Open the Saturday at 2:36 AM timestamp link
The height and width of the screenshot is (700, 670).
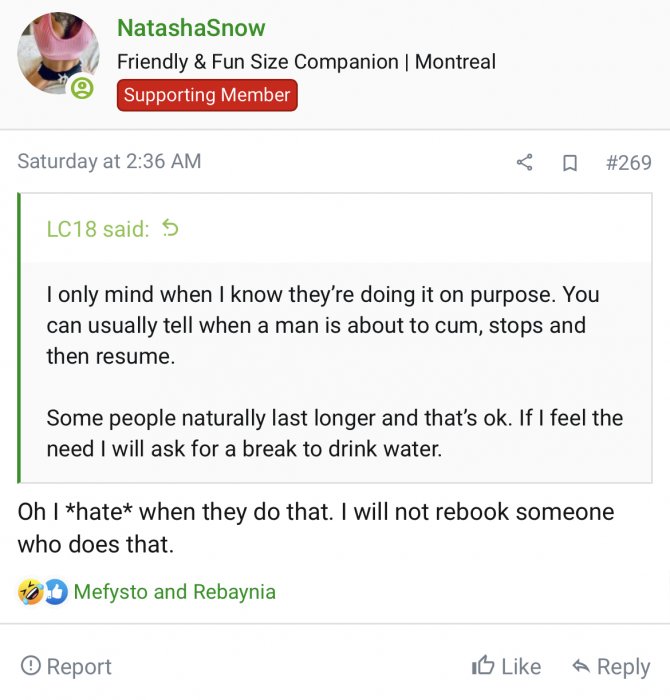tap(109, 161)
